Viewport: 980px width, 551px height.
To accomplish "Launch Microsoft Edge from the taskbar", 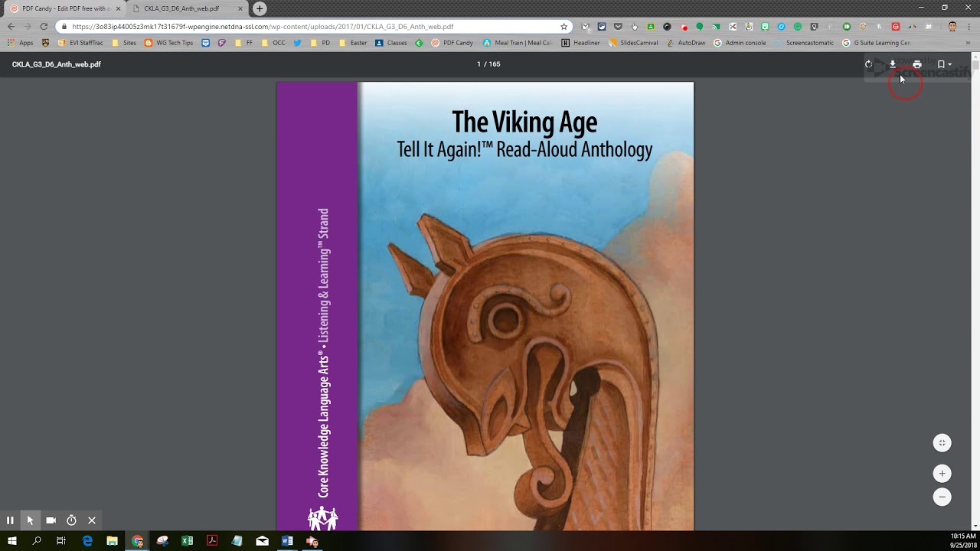I will coord(87,541).
